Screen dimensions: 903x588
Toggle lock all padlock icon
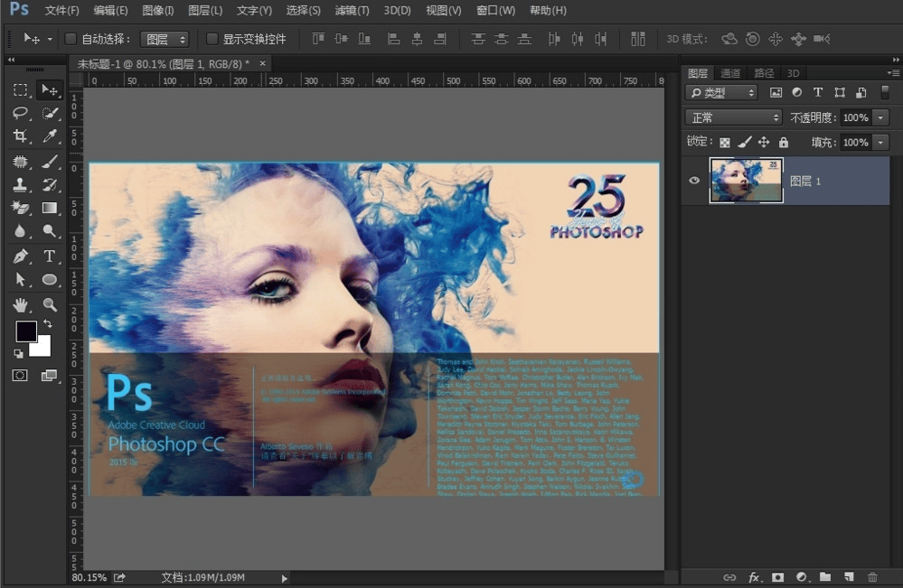(783, 142)
